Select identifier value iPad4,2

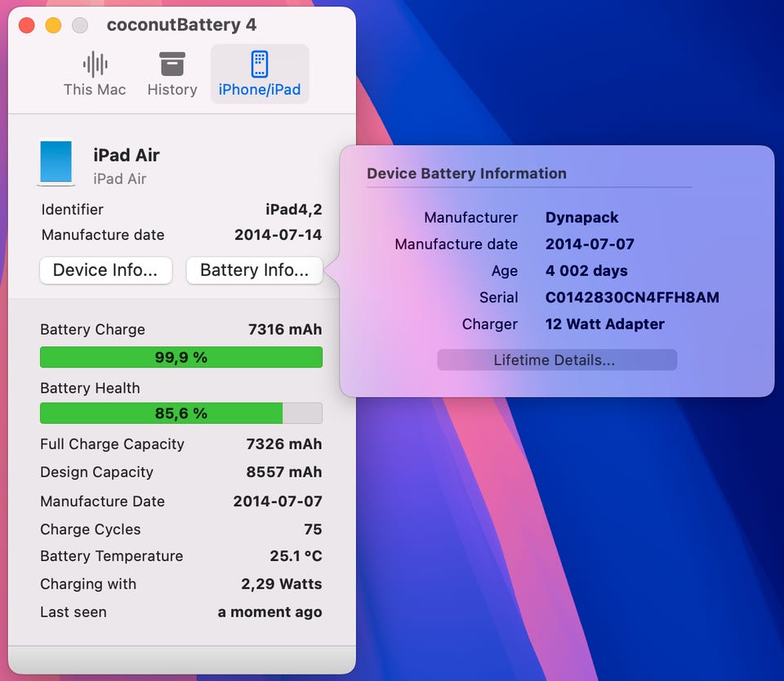pos(294,209)
